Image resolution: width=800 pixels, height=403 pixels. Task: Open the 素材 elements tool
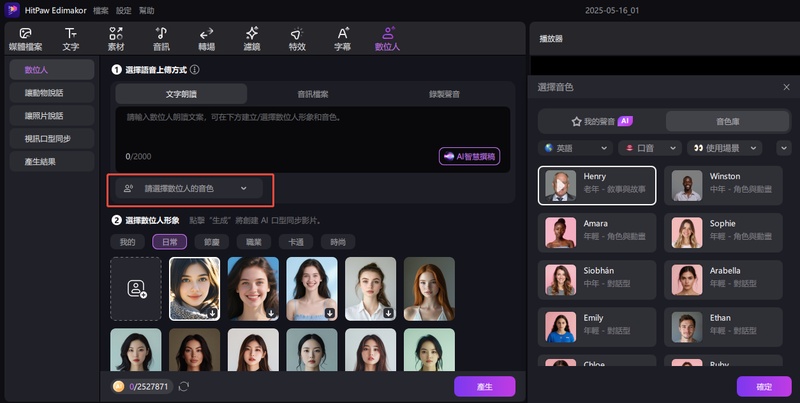[x=116, y=39]
